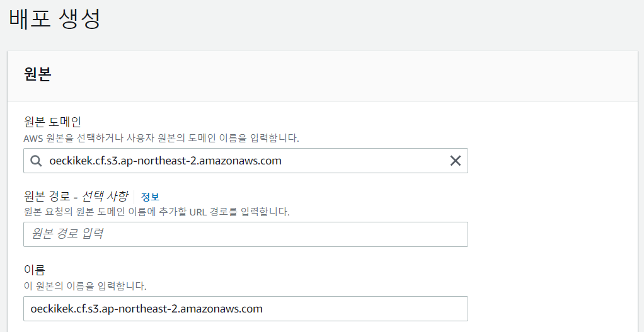Click the 이름 input with oeckikek value
The width and height of the screenshot is (644, 332).
coord(246,309)
